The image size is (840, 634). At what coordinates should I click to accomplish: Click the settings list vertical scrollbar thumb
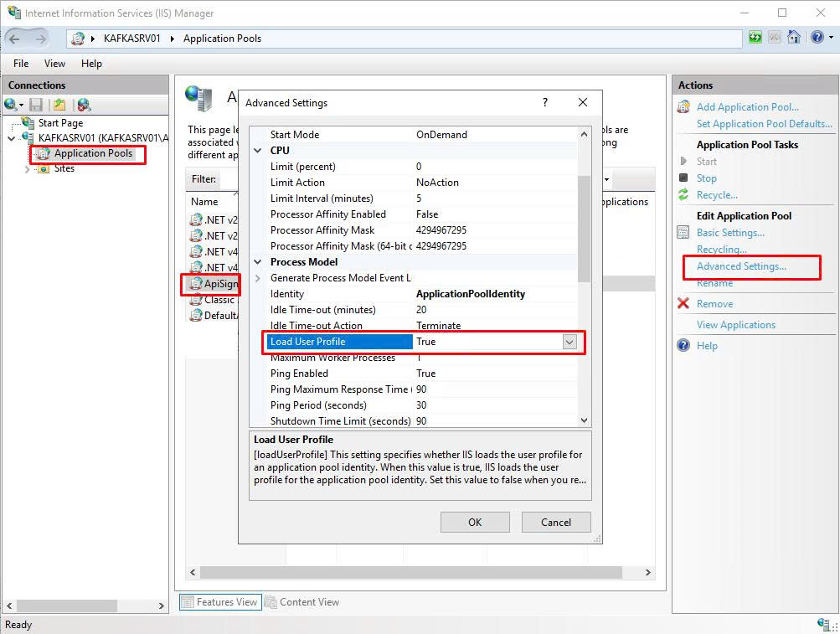pos(584,229)
